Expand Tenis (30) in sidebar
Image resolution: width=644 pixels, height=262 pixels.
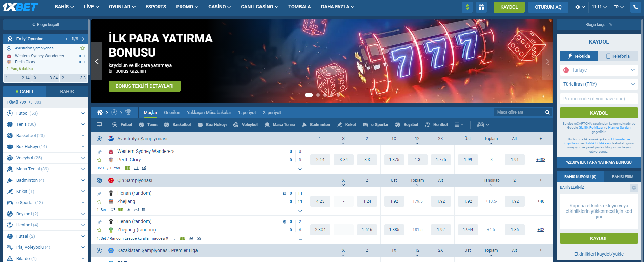pyautogui.click(x=83, y=124)
